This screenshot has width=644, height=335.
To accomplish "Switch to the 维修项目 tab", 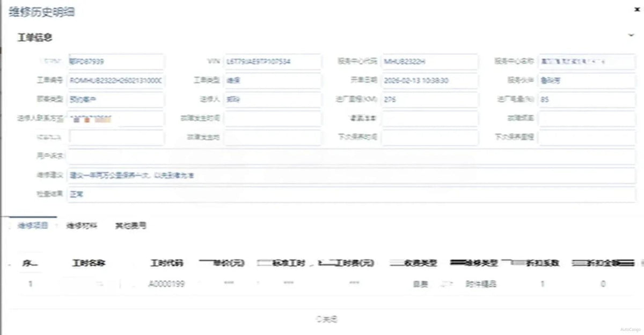I will pyautogui.click(x=33, y=226).
